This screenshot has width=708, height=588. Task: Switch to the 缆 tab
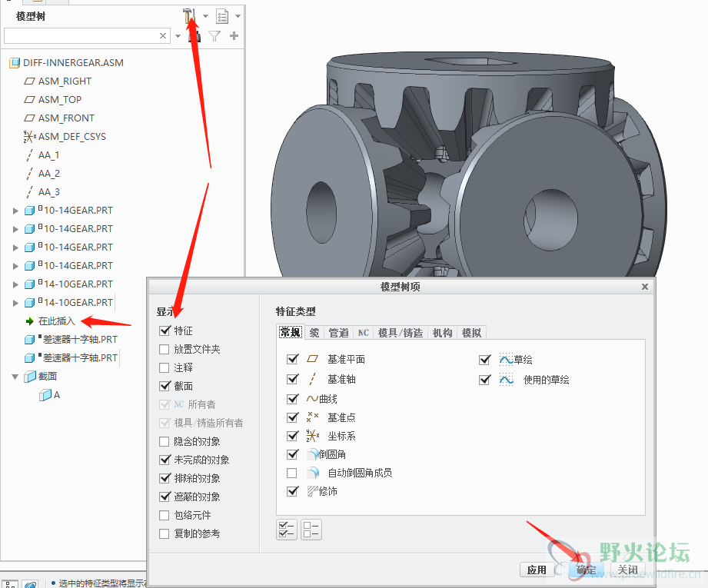click(x=314, y=333)
